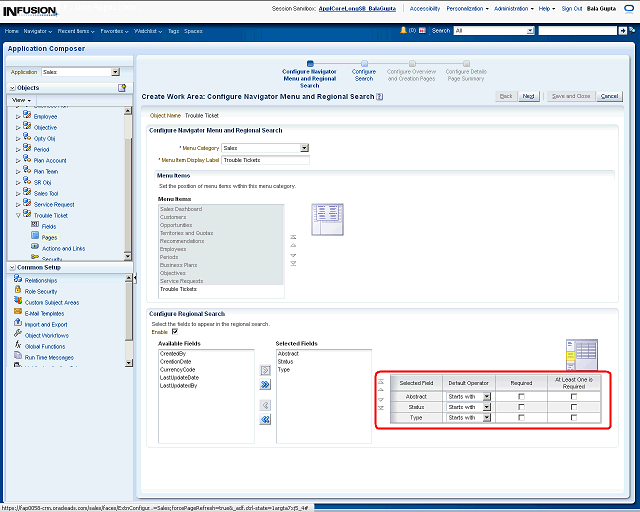640x512 pixels.
Task: Click the Menu Item Display Label field
Action: (x=265, y=160)
